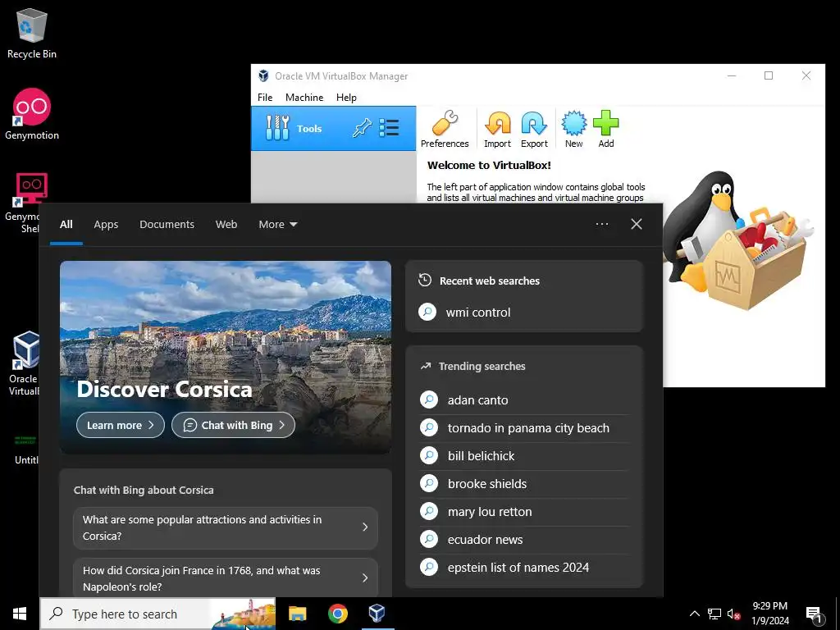Open the Discover Corsica image
840x630 pixels.
pos(226,358)
